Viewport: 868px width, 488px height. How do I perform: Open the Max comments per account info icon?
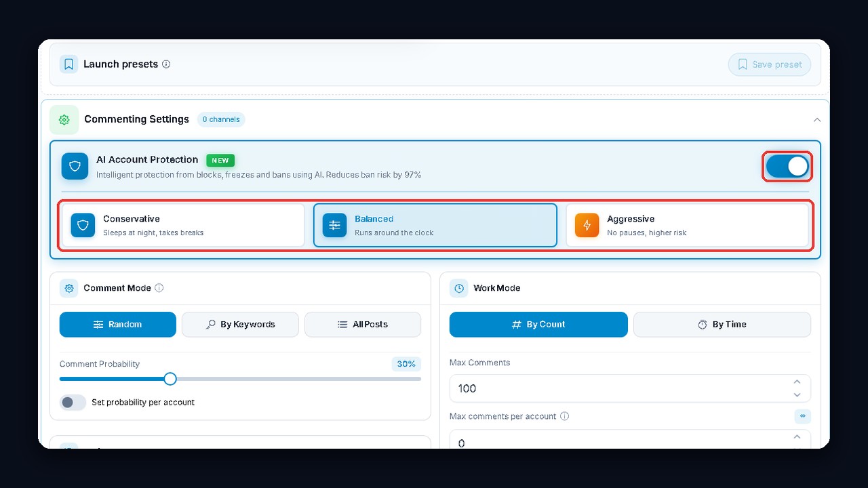(565, 416)
